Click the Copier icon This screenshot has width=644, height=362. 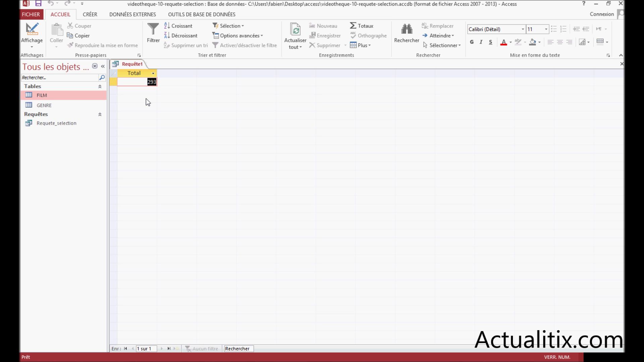tap(70, 36)
